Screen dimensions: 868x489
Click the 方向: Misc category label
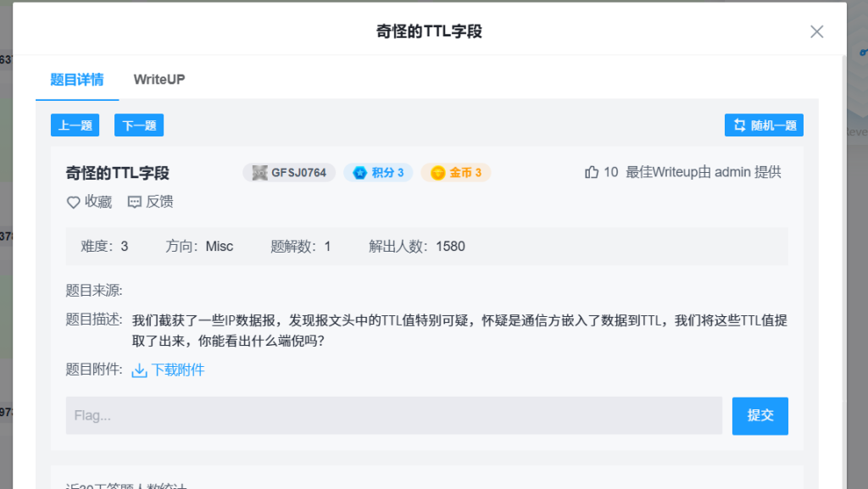[199, 247]
